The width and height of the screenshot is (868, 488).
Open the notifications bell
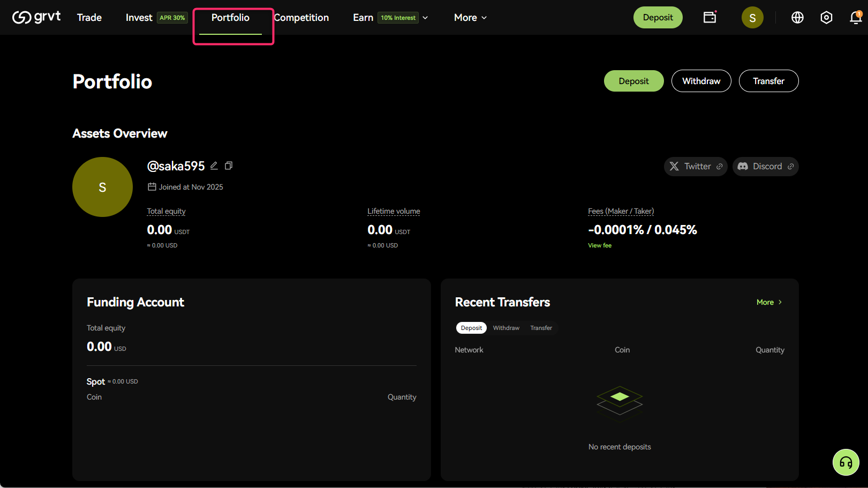(x=855, y=18)
